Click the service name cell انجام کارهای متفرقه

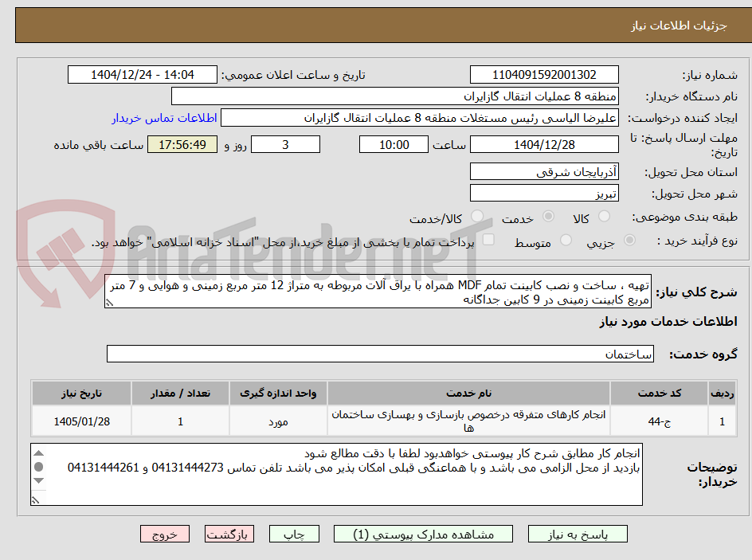pos(468,421)
